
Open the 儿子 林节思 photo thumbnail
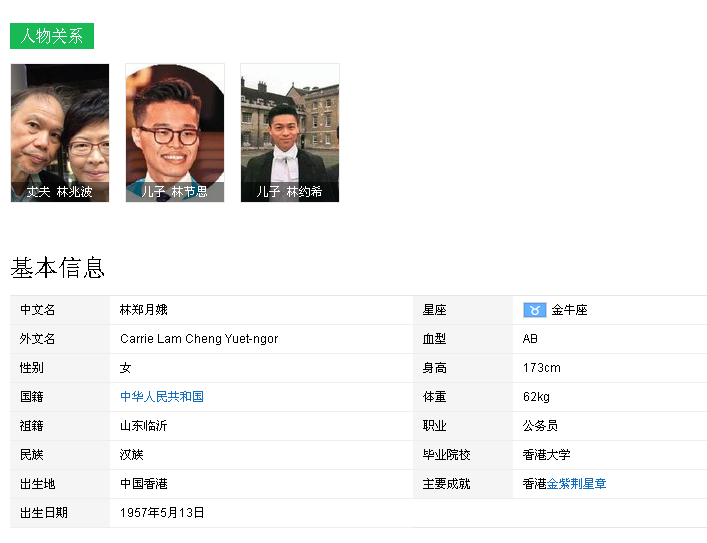[175, 124]
